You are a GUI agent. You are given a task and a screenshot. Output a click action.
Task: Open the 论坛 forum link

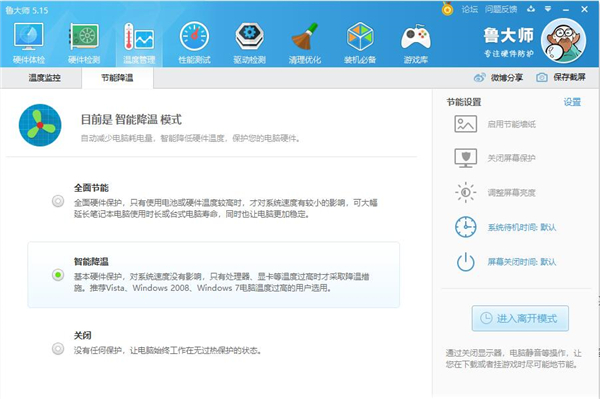point(470,9)
